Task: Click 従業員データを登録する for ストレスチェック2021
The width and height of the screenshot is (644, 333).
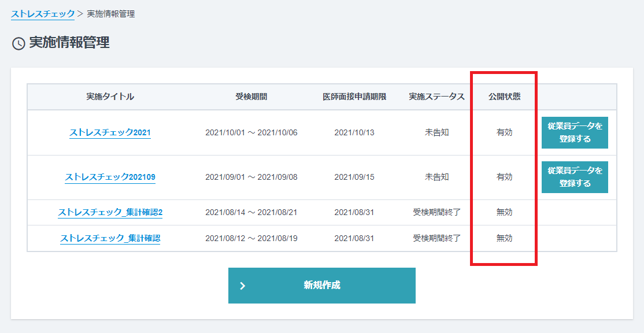Action: pyautogui.click(x=575, y=132)
